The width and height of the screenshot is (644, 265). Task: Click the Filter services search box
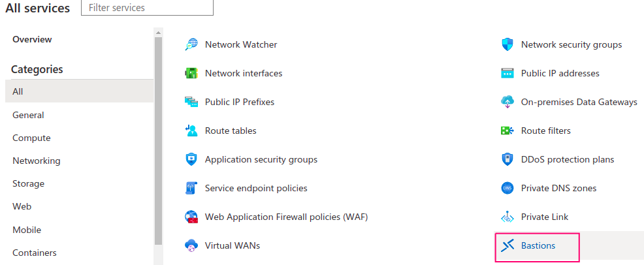point(147,8)
